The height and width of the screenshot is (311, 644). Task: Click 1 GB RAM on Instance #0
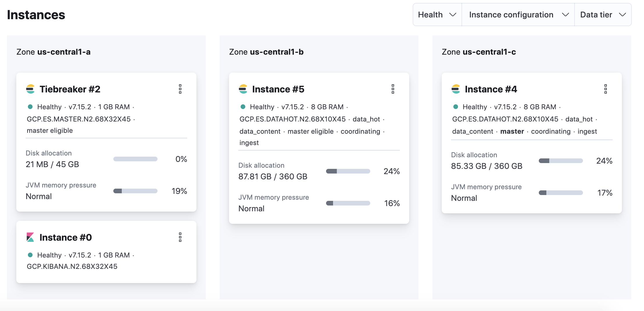click(114, 255)
